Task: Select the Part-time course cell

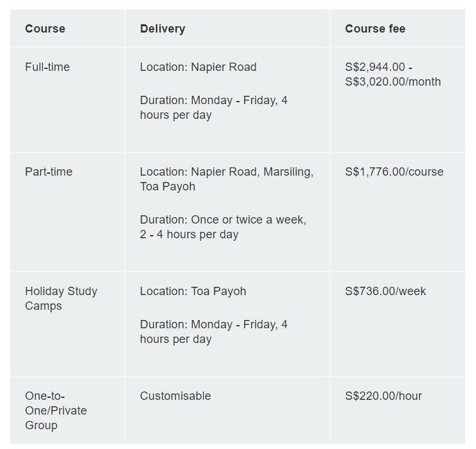Action: tap(49, 172)
